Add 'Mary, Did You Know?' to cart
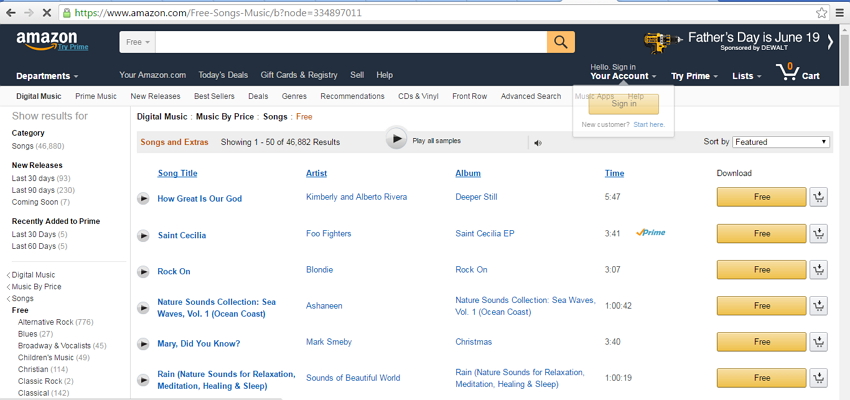The width and height of the screenshot is (850, 400). 819,342
